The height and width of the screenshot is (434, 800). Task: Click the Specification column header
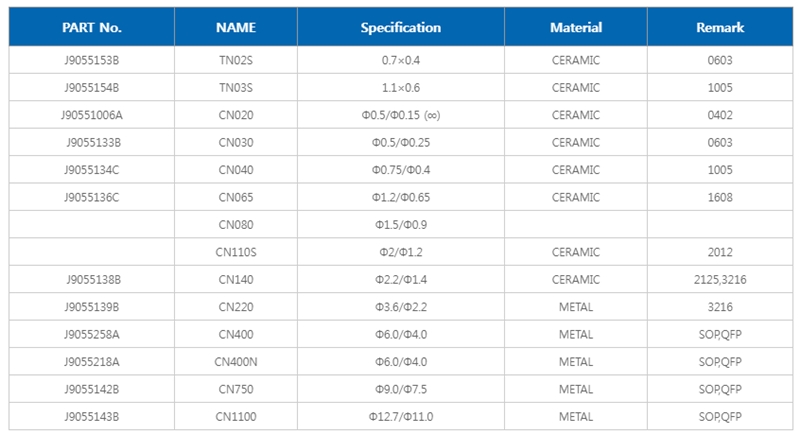400,28
